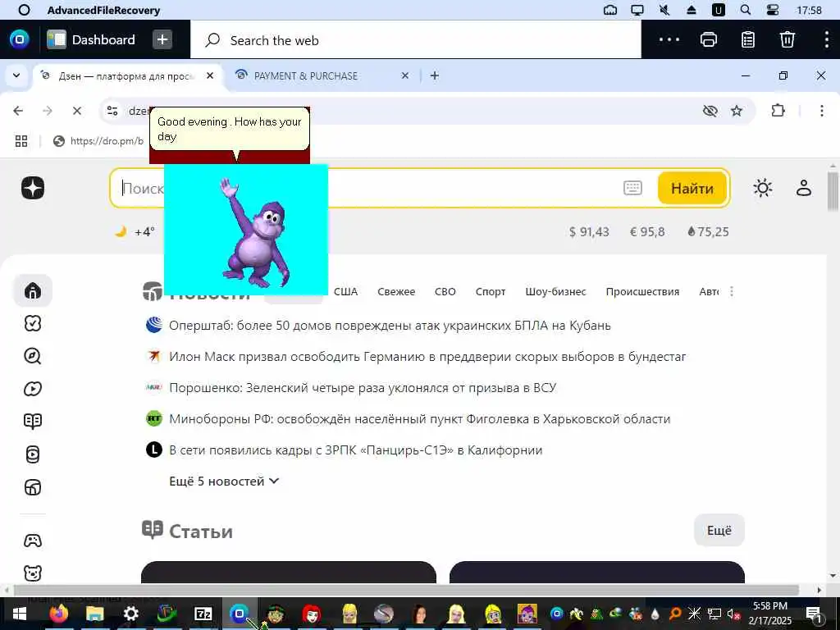Select the СВО news tab
The width and height of the screenshot is (840, 630).
445,291
